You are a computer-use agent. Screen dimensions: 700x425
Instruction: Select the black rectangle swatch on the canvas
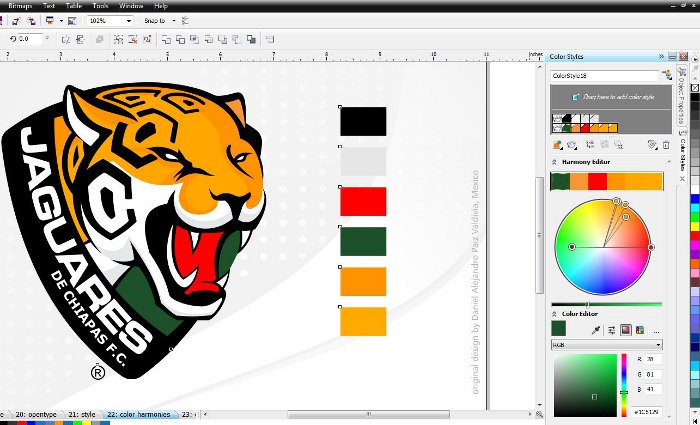point(363,121)
